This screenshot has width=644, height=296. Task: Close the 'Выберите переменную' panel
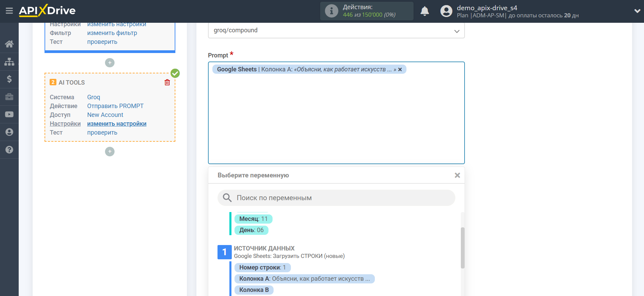click(x=457, y=175)
